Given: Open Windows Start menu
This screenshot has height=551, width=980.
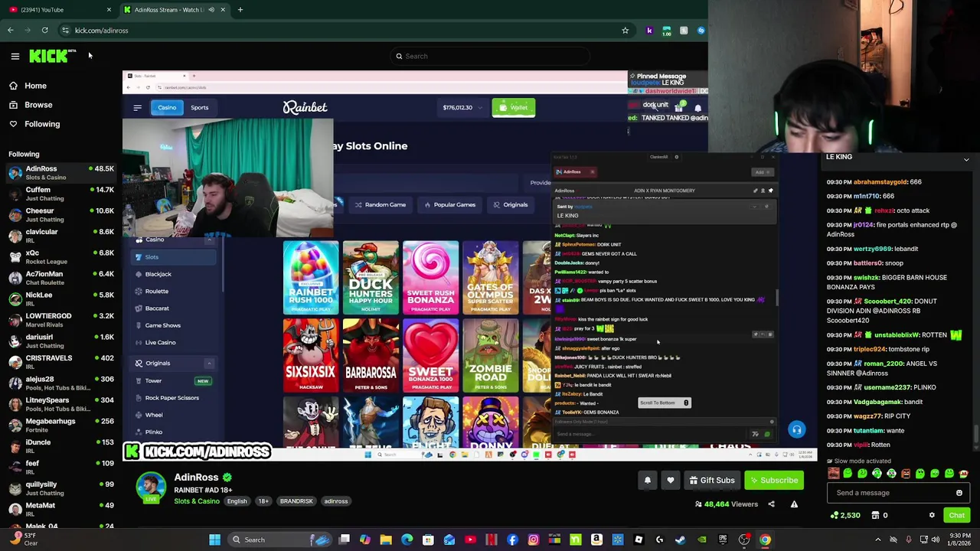Looking at the screenshot, I should (x=215, y=540).
